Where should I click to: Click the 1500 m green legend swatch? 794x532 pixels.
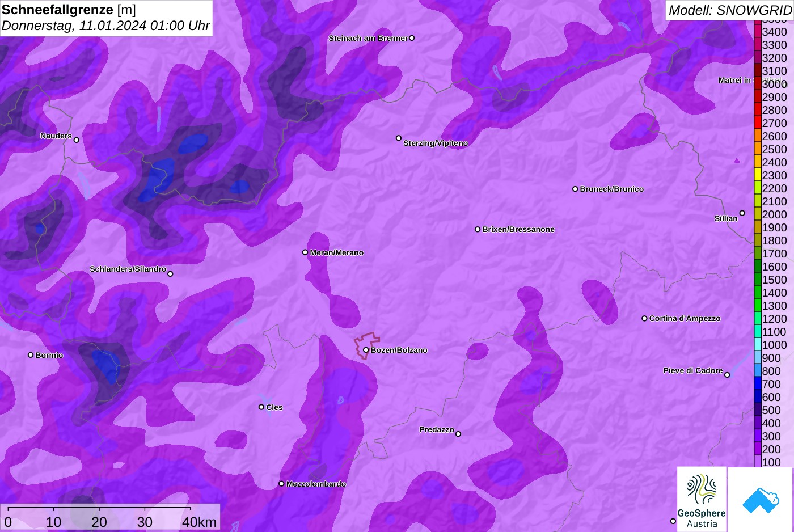[x=758, y=280]
